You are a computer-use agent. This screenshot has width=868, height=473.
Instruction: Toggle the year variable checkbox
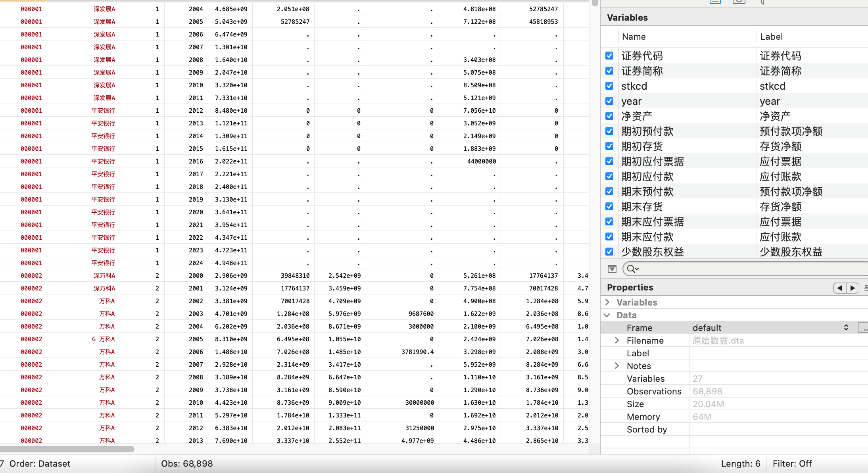pyautogui.click(x=609, y=101)
